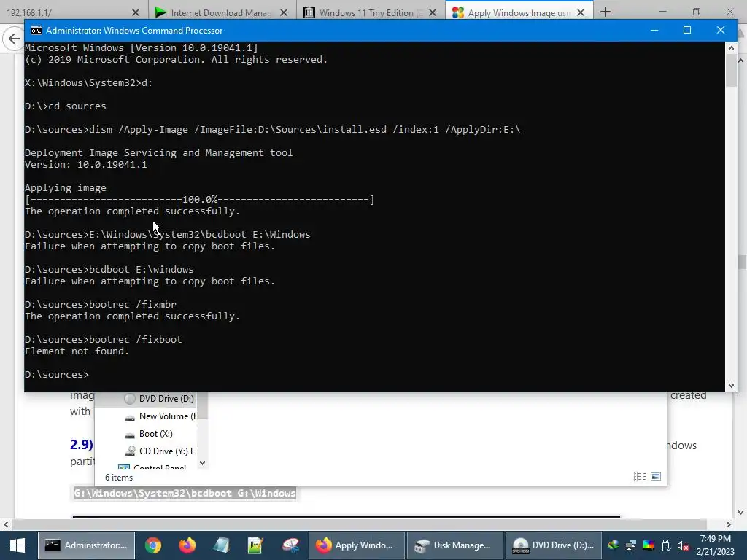The width and height of the screenshot is (747, 560).
Task: Go back in the browser
Action: [15, 39]
